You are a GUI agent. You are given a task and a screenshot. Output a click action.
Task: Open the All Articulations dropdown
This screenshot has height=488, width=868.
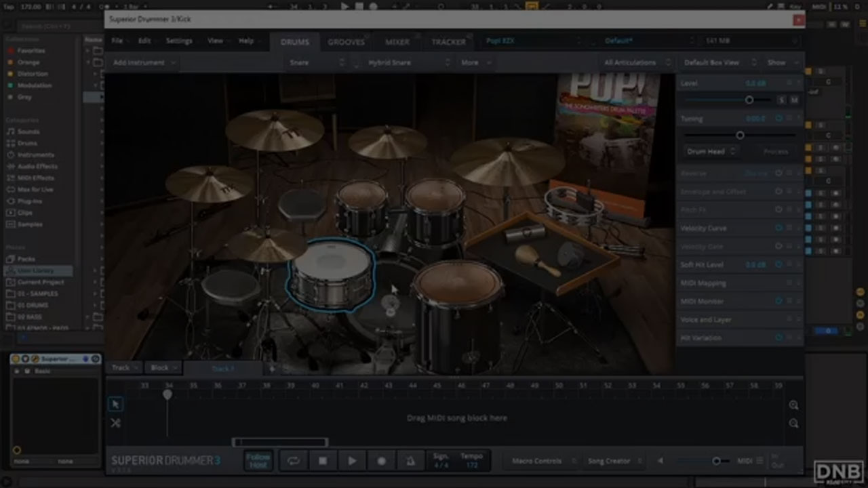click(637, 62)
